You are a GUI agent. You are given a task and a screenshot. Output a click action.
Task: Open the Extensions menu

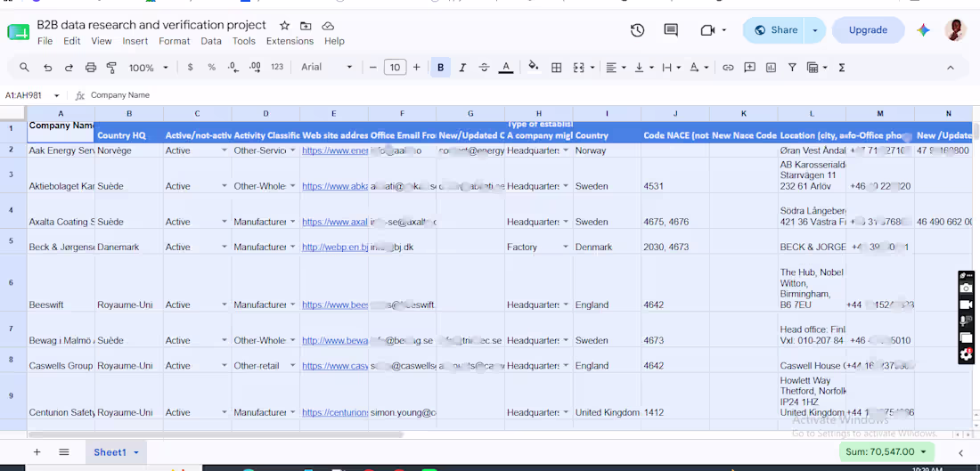(x=290, y=41)
